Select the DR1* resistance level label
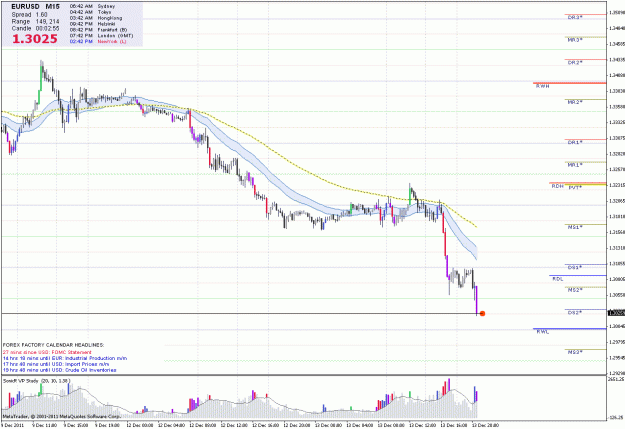Image resolution: width=625 pixels, height=429 pixels. (575, 142)
